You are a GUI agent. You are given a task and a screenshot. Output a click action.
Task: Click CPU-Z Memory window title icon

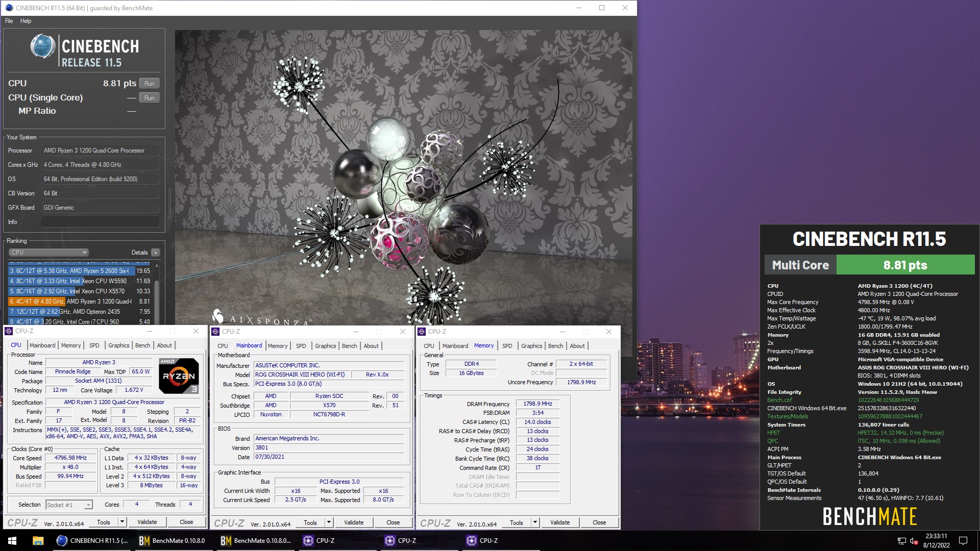422,332
